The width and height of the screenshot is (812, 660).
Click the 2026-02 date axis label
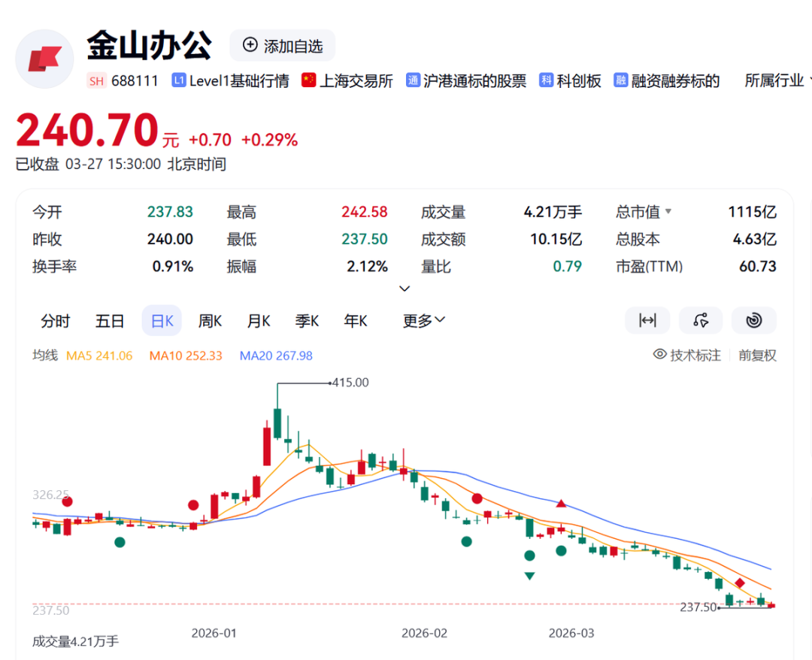click(424, 633)
